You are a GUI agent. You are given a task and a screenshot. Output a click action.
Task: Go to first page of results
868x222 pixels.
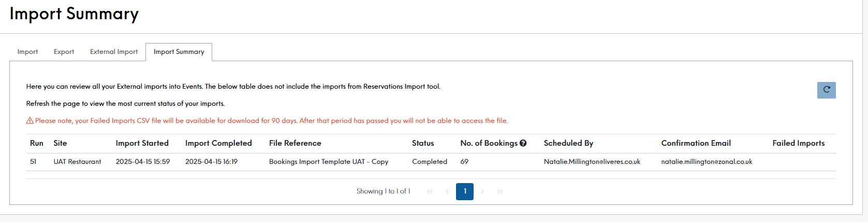[x=430, y=191]
